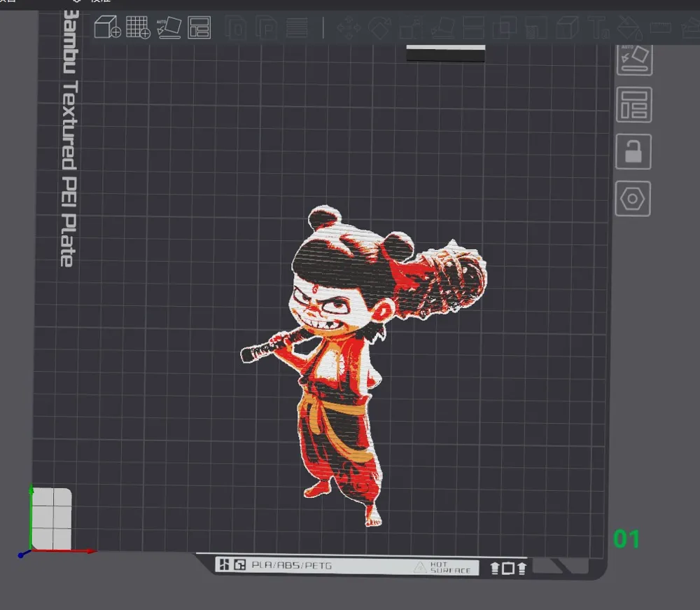Select the split model tool
Viewport: 700px width, 610px height.
(475, 27)
